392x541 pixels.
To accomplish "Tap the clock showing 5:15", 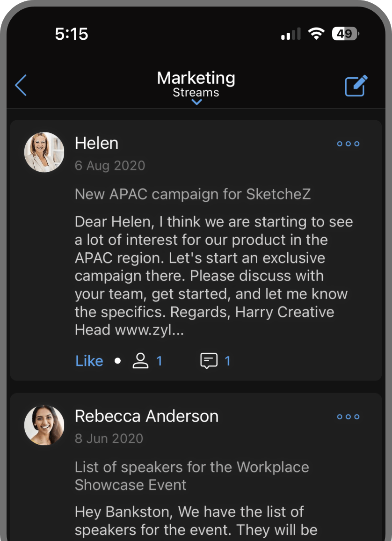I will click(72, 33).
